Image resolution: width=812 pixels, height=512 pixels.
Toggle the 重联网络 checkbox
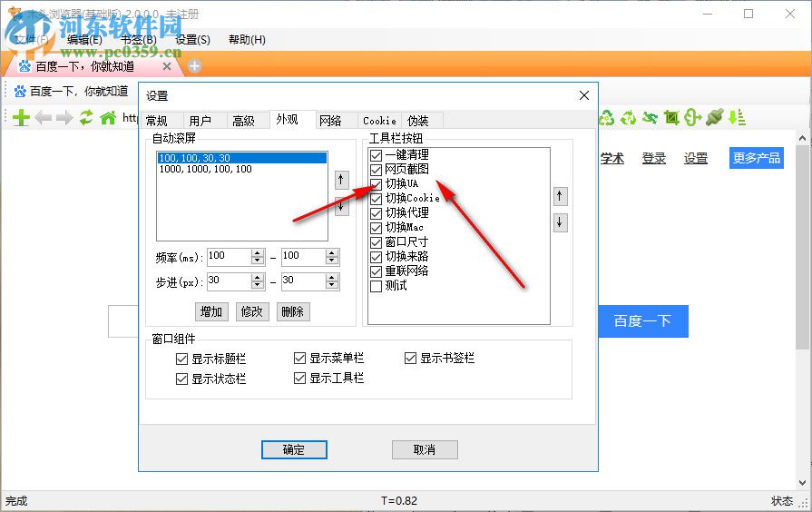pos(377,271)
